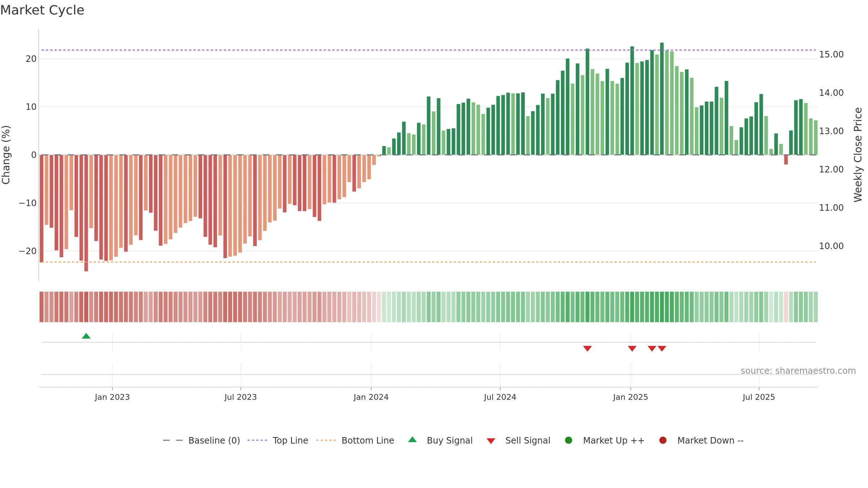Click the Top Line legend entry
Screen dimensions: 868x488
(278, 440)
